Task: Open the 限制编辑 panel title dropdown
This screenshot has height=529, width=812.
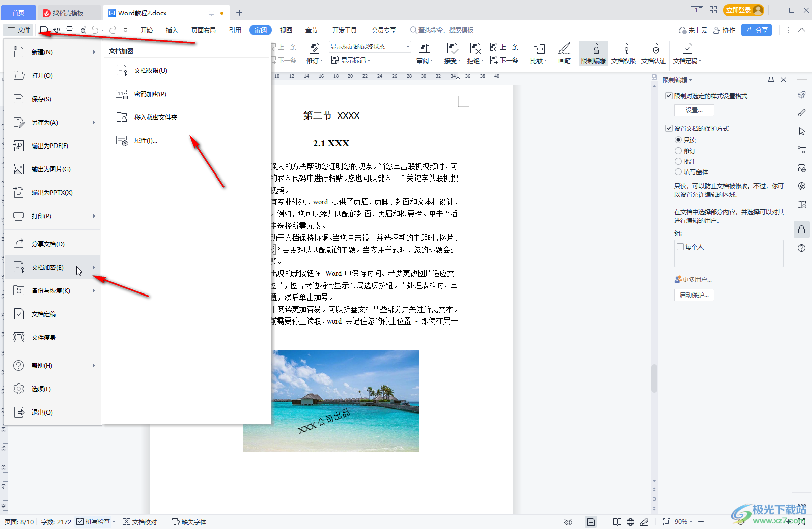Action: [691, 80]
